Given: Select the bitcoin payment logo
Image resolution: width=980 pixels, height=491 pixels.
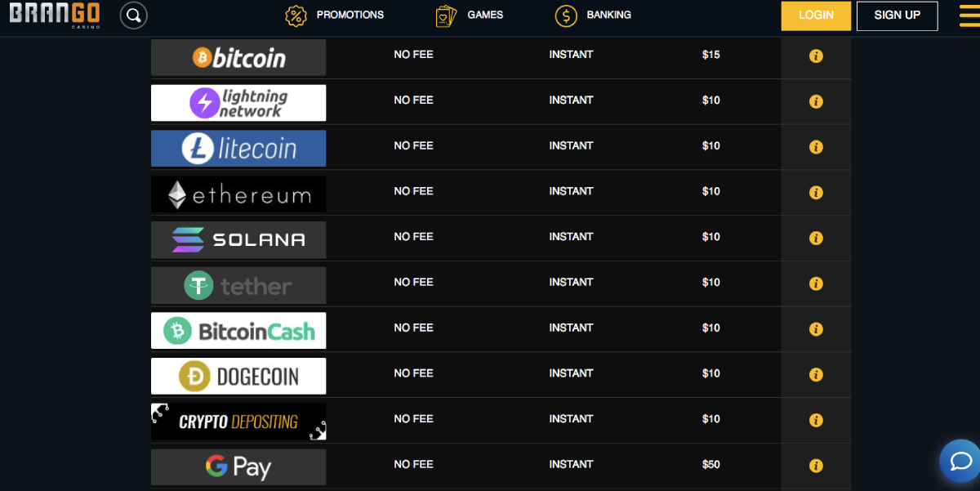Looking at the screenshot, I should (x=238, y=57).
